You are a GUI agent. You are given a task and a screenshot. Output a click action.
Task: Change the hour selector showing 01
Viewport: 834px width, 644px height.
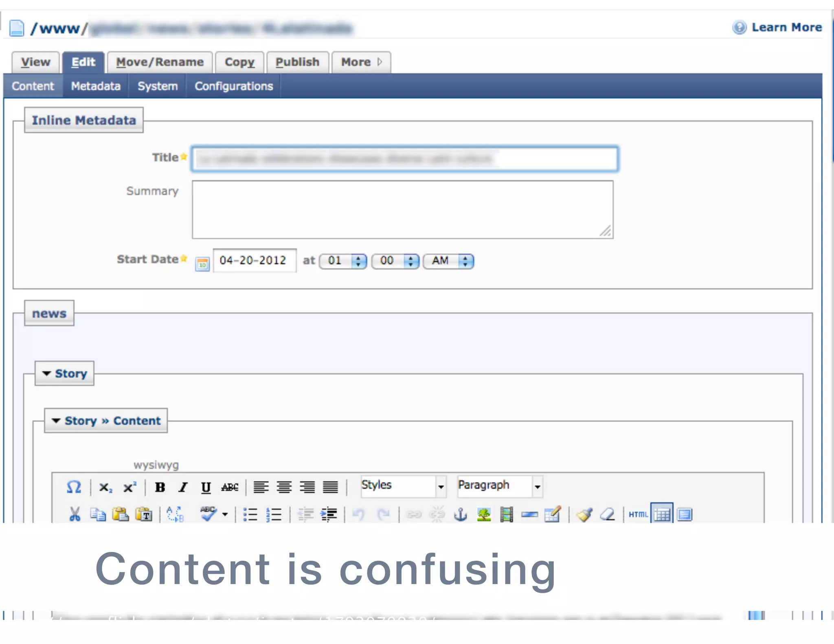coord(343,261)
